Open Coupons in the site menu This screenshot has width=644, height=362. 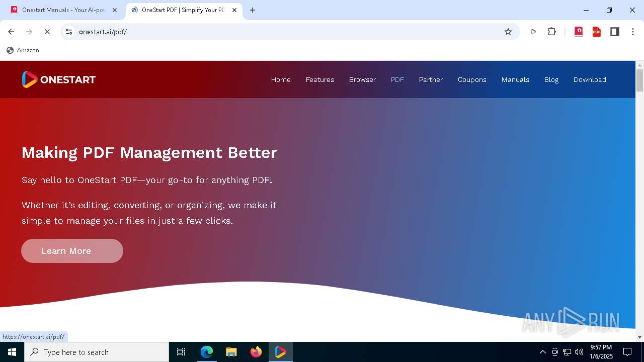[x=472, y=79]
